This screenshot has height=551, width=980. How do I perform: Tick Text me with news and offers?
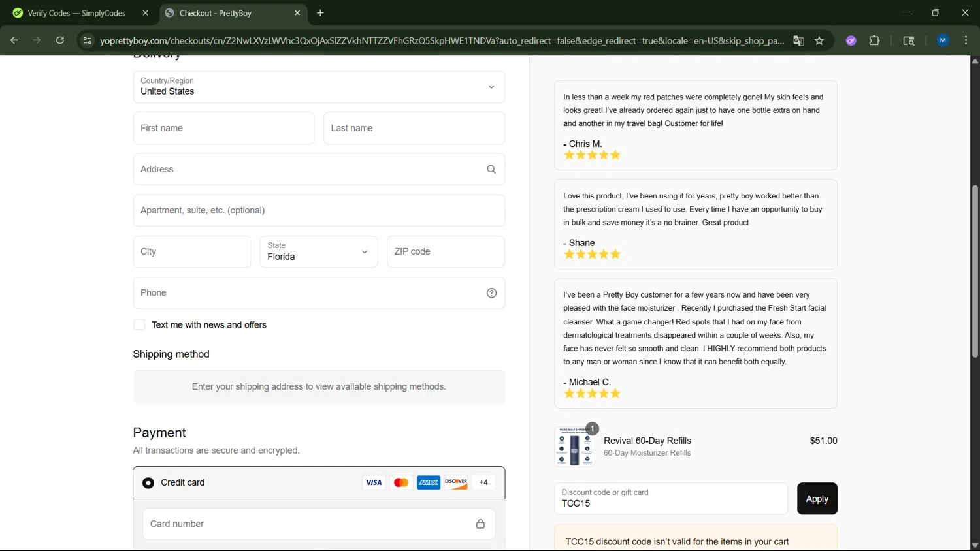pos(139,324)
